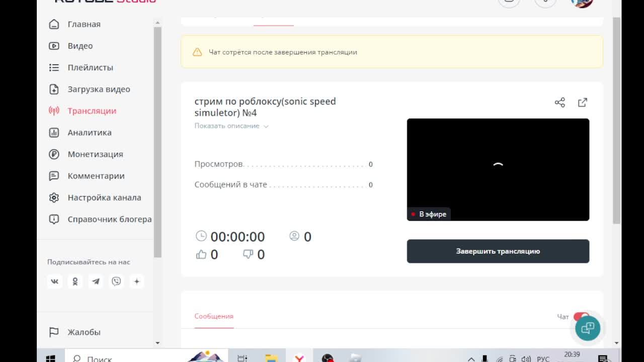Open the Windows Start menu
Viewport: 644px width, 362px height.
(x=51, y=358)
